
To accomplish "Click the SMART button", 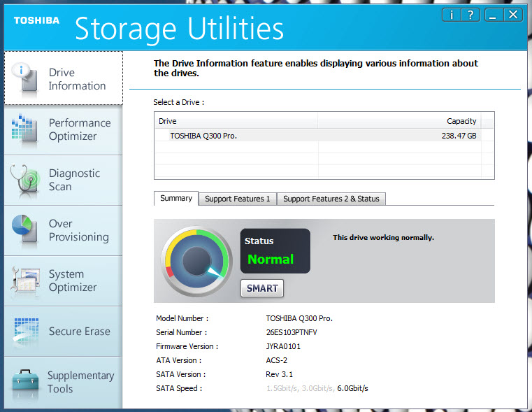I will pos(262,288).
